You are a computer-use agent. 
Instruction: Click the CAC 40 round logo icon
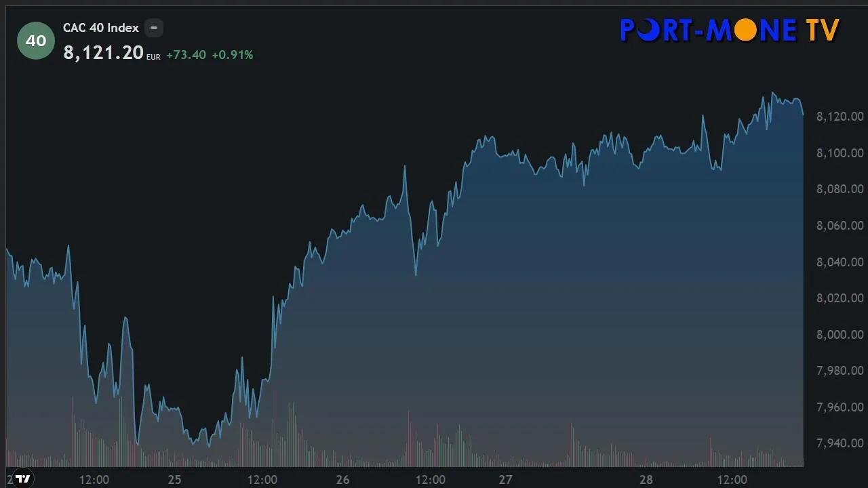36,41
